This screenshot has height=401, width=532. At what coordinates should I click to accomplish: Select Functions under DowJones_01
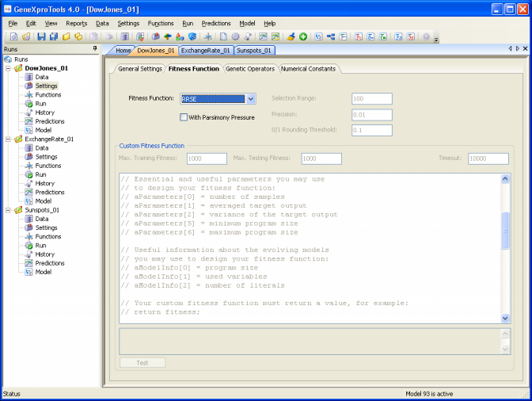[x=48, y=95]
